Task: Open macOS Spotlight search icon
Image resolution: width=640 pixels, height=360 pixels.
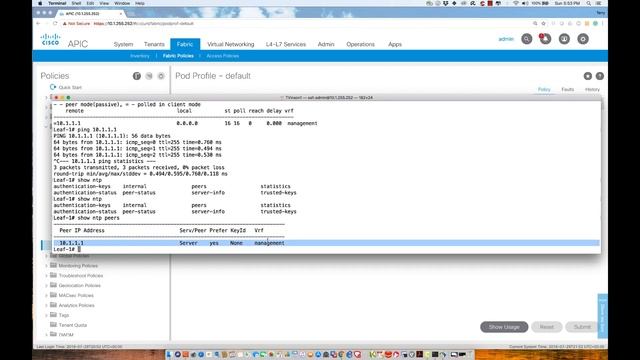Action: point(589,3)
